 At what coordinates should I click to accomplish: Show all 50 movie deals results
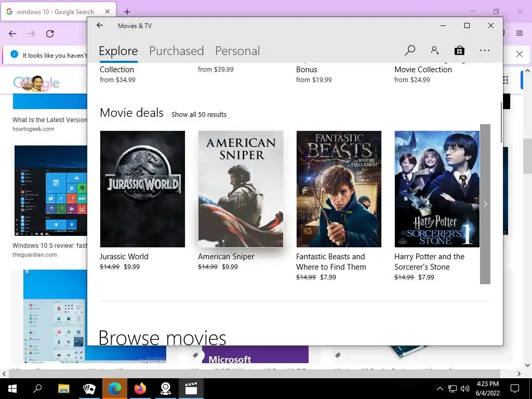199,115
